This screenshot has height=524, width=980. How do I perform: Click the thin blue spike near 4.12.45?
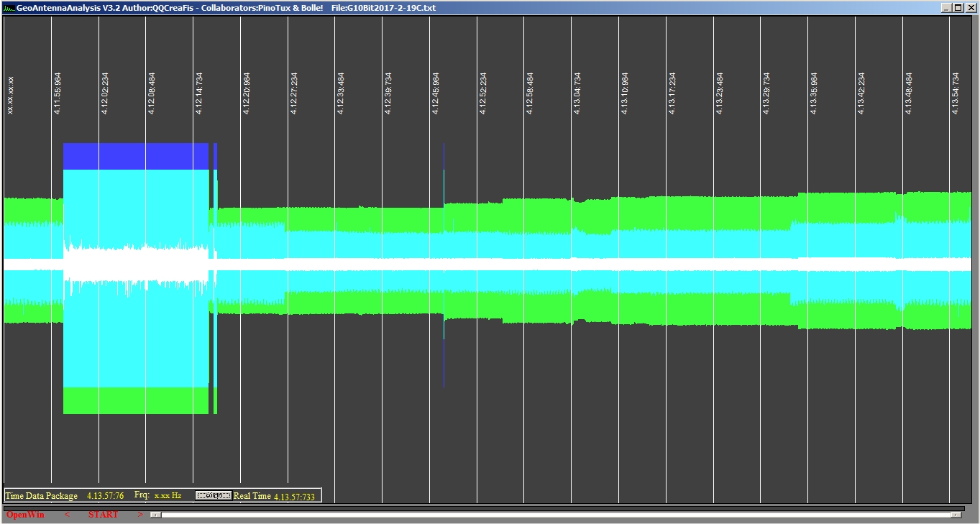[x=444, y=266]
